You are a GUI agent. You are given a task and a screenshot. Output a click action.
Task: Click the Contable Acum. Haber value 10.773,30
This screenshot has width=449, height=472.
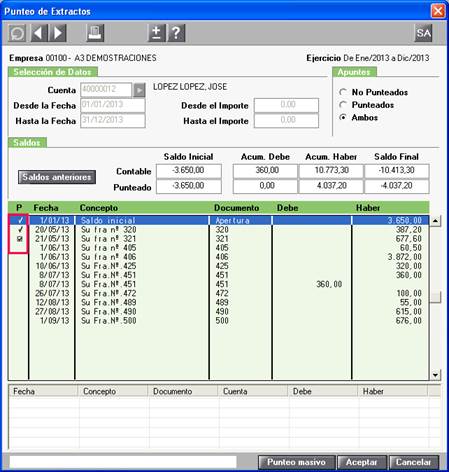coord(331,171)
